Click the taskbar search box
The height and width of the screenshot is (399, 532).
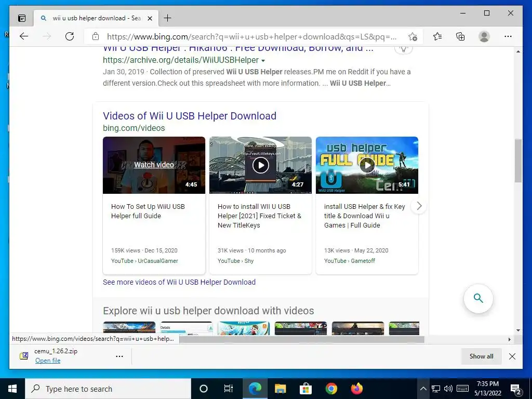[x=108, y=389]
